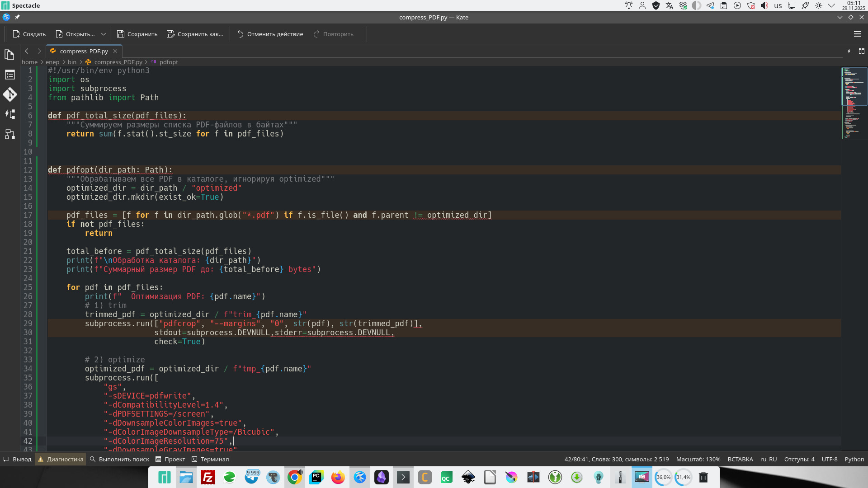868x488 pixels.
Task: Click the split view icon at tab bar right
Action: tap(862, 51)
